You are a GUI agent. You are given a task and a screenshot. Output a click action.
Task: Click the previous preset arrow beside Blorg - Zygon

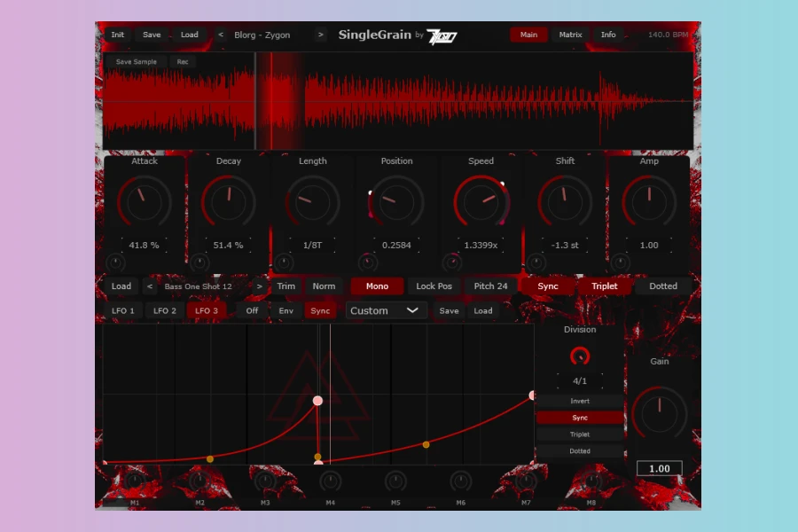221,35
